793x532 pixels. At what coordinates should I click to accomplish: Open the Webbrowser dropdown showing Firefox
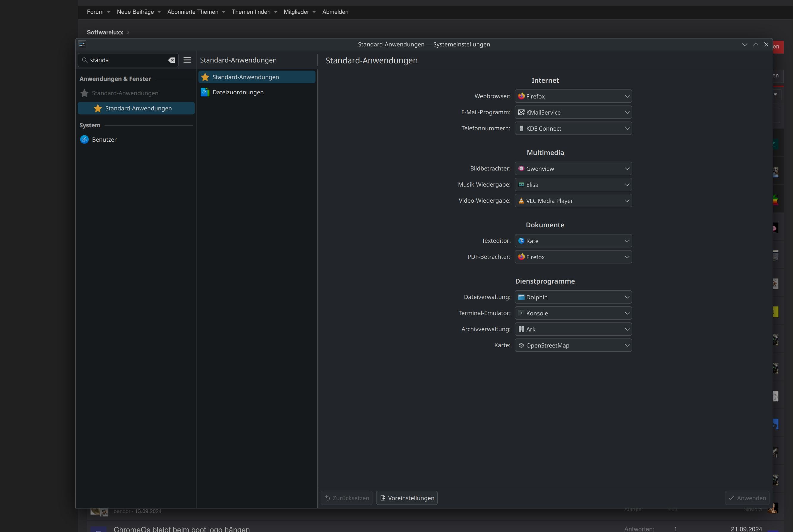click(573, 96)
